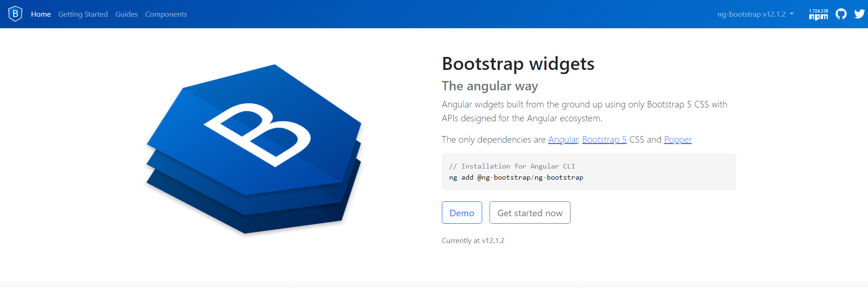Click the Installation for Angular CLI comment
The height and width of the screenshot is (288, 868).
pos(512,166)
